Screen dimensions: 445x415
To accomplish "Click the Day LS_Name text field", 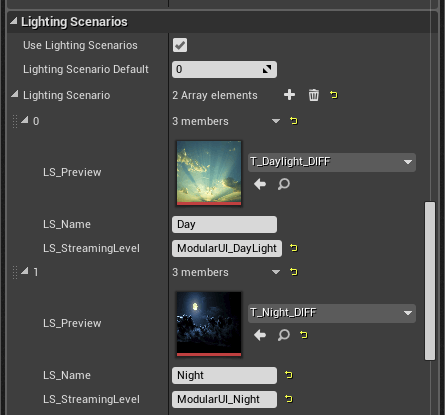I will click(224, 224).
